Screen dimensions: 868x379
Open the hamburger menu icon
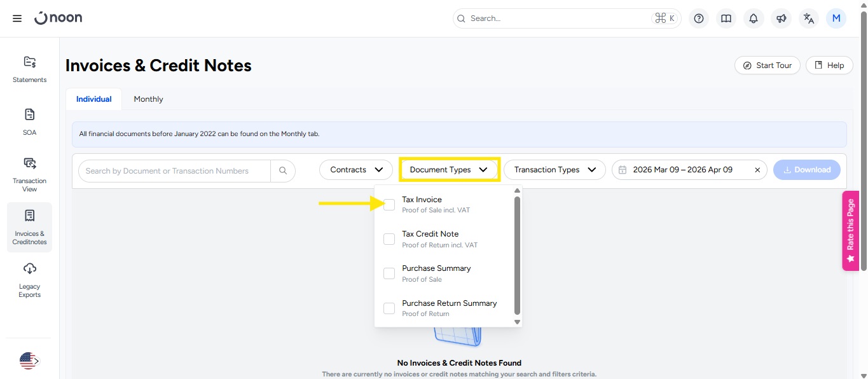[17, 18]
